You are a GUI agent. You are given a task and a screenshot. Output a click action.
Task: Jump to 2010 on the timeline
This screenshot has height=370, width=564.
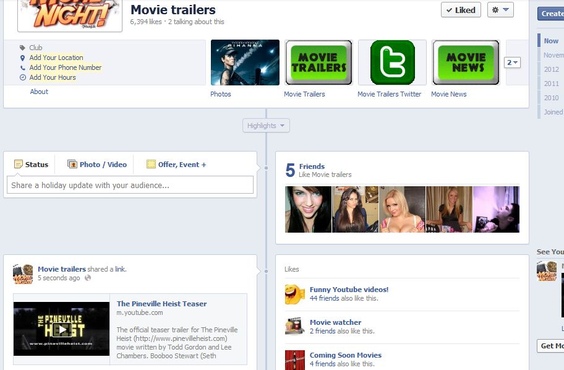pos(551,98)
